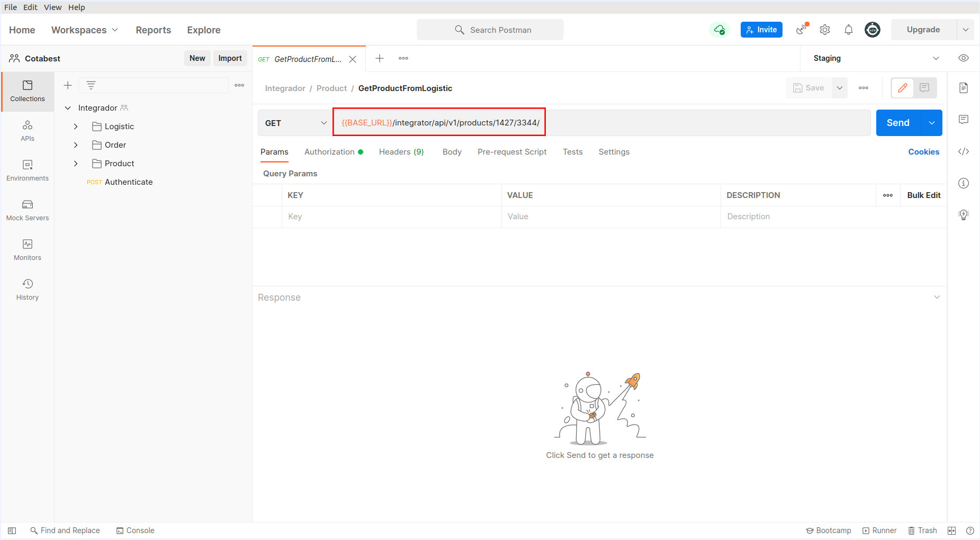Click the New button
This screenshot has height=540, width=980.
197,58
